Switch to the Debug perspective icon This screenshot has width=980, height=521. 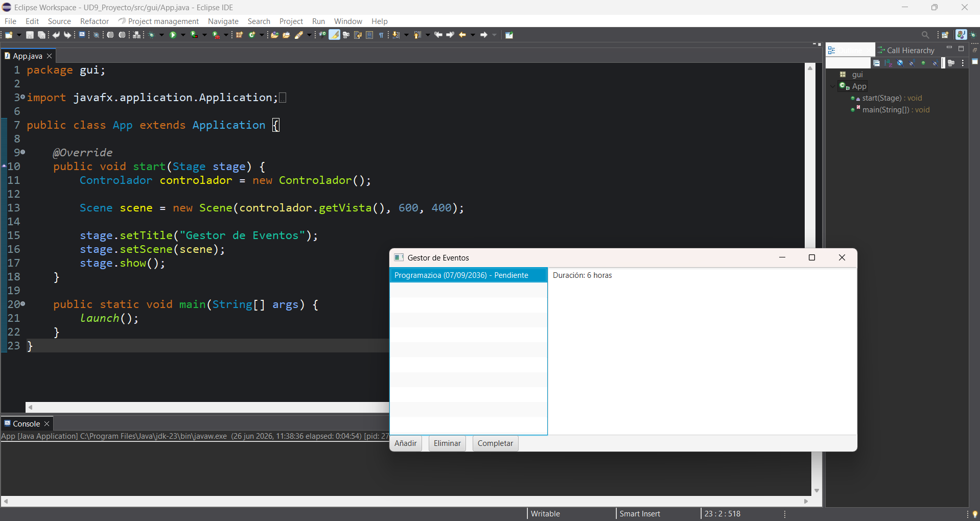(973, 35)
